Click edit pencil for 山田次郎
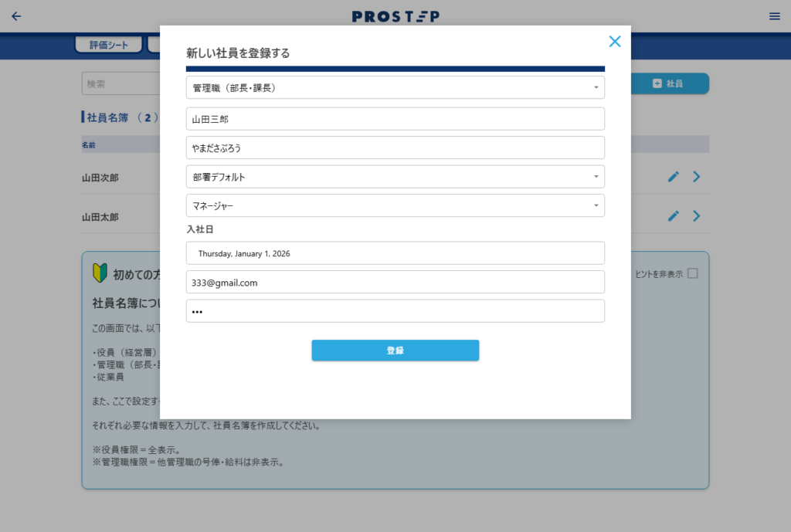 pos(674,177)
